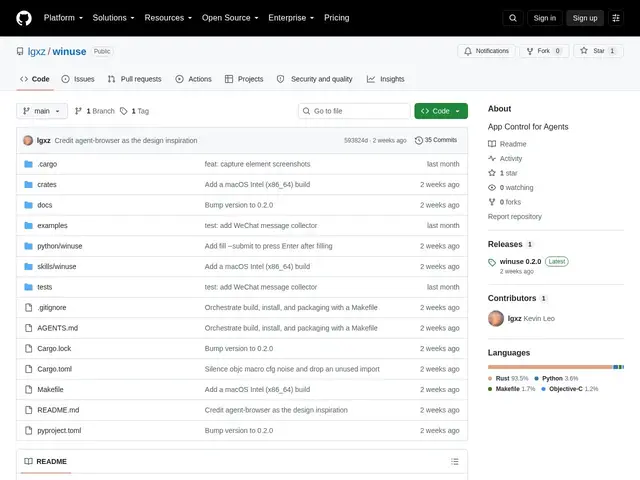The height and width of the screenshot is (480, 640).
Task: Open the header settings sliders icon
Action: [616, 18]
